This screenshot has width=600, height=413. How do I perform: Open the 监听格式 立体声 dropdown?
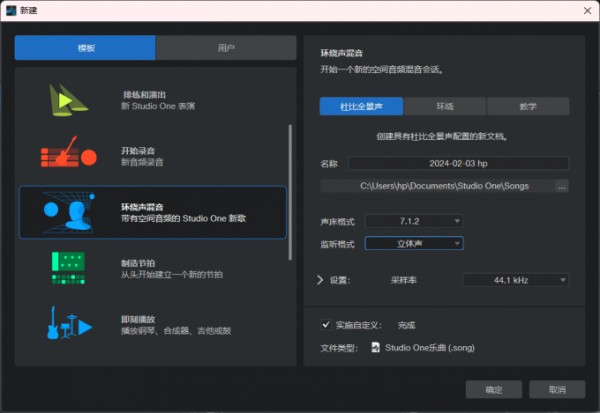(414, 243)
